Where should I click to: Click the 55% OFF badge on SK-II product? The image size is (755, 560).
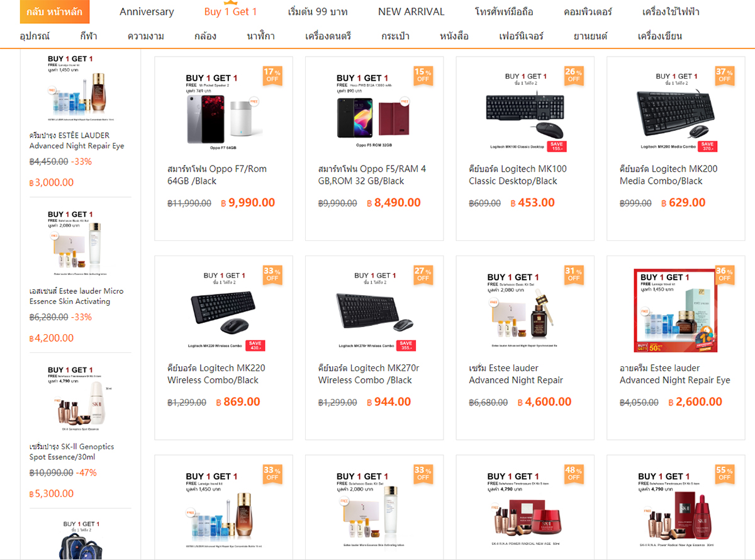click(x=725, y=474)
